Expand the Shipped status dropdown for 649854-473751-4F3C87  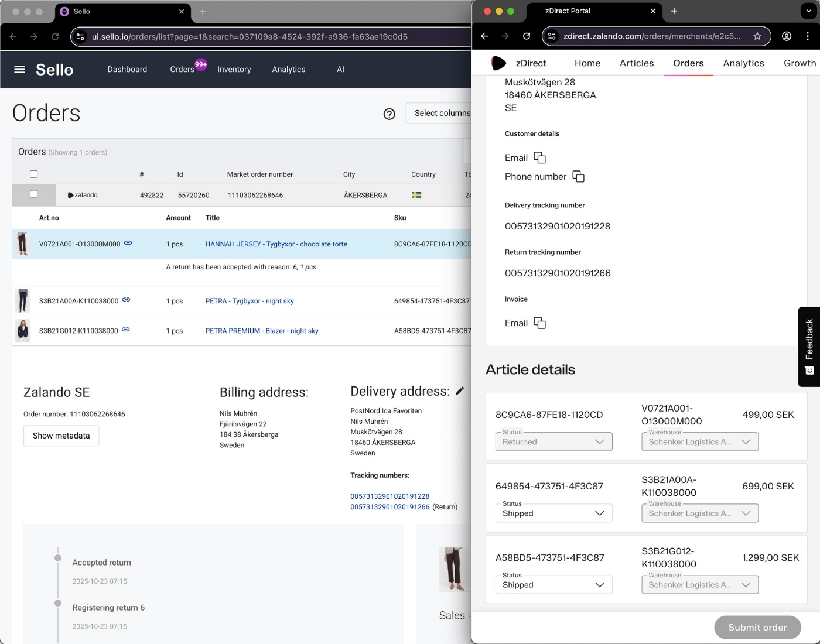point(600,513)
